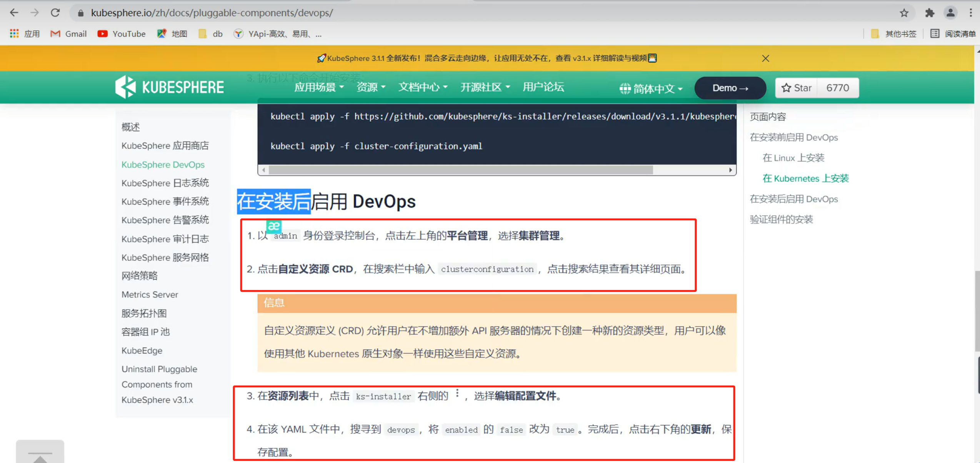Click the clusterconfiguration inline code
Image resolution: width=980 pixels, height=463 pixels.
click(487, 269)
